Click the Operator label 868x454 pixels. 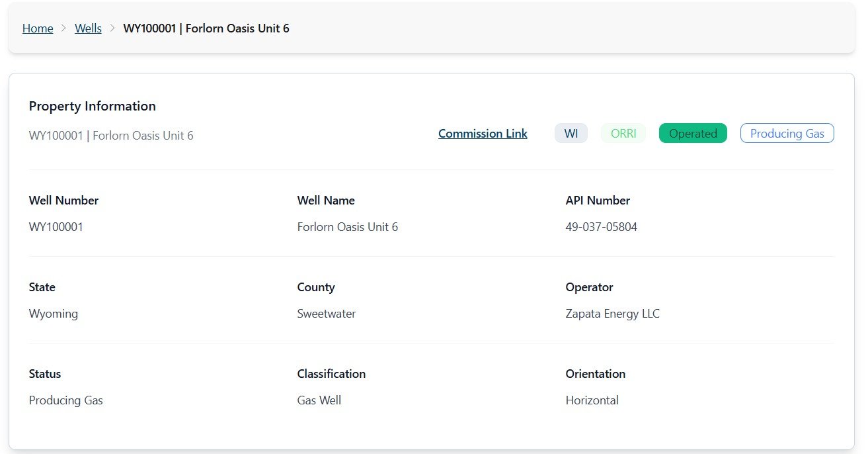click(590, 287)
